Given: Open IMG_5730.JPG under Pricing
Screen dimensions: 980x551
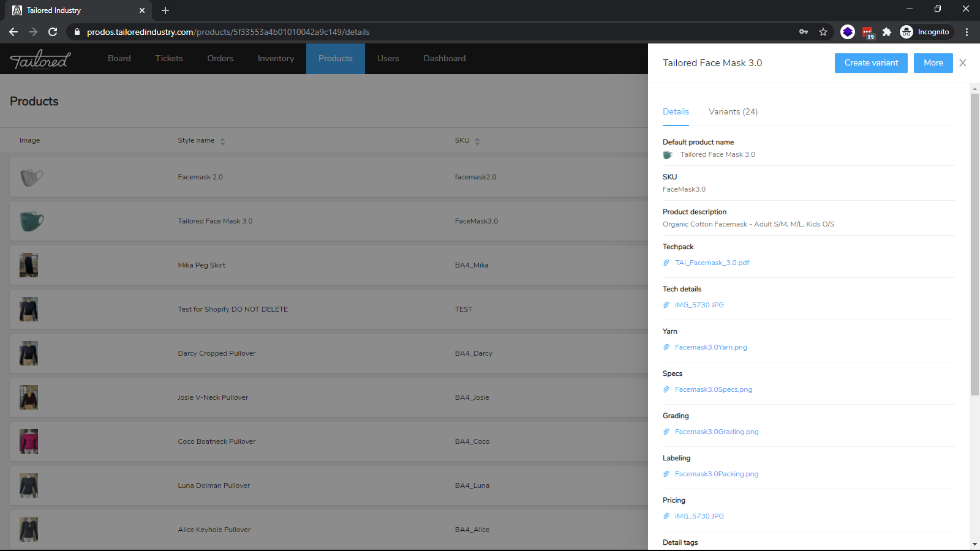Looking at the screenshot, I should click(699, 516).
